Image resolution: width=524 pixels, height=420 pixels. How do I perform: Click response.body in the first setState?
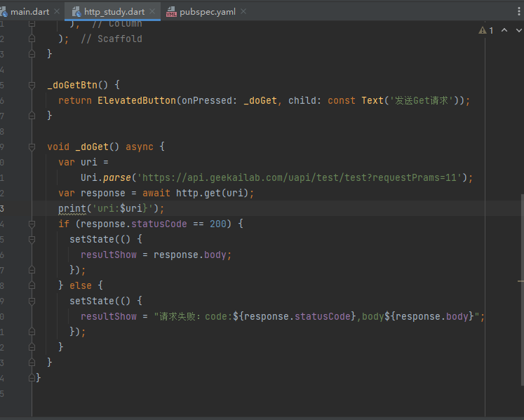click(190, 255)
